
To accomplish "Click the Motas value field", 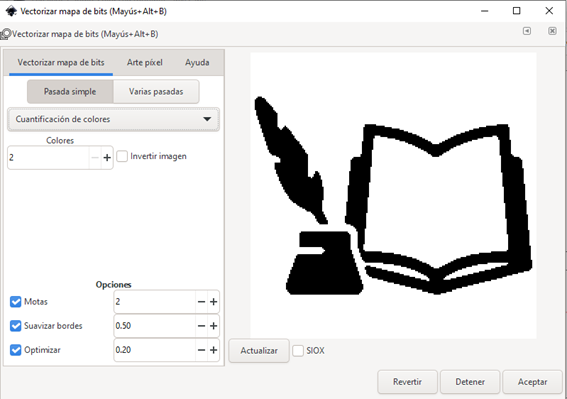I will 154,302.
